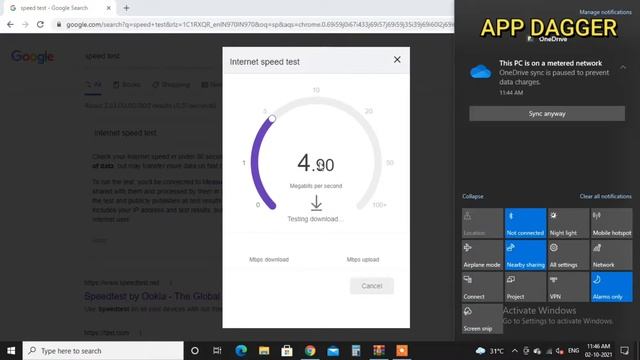
Task: Open the VPN quick action tile
Action: pyautogui.click(x=569, y=287)
